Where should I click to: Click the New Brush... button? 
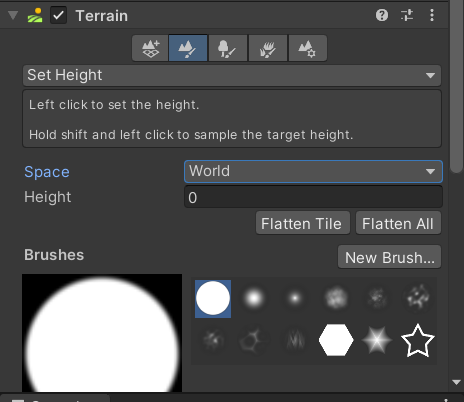(389, 257)
